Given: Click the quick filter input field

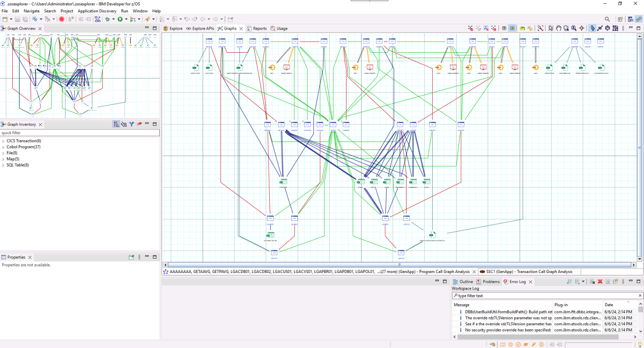Looking at the screenshot, I should 80,133.
